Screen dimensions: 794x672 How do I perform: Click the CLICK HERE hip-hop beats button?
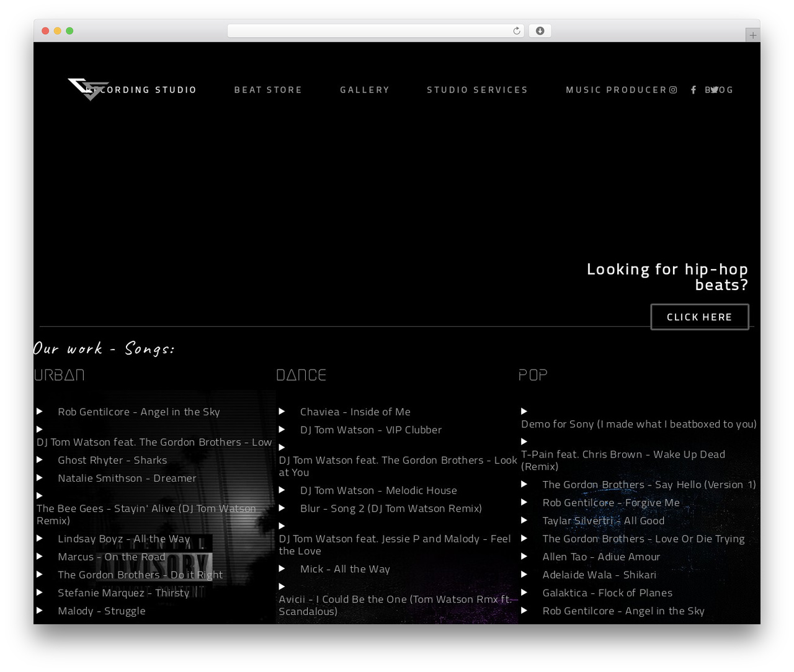[700, 317]
